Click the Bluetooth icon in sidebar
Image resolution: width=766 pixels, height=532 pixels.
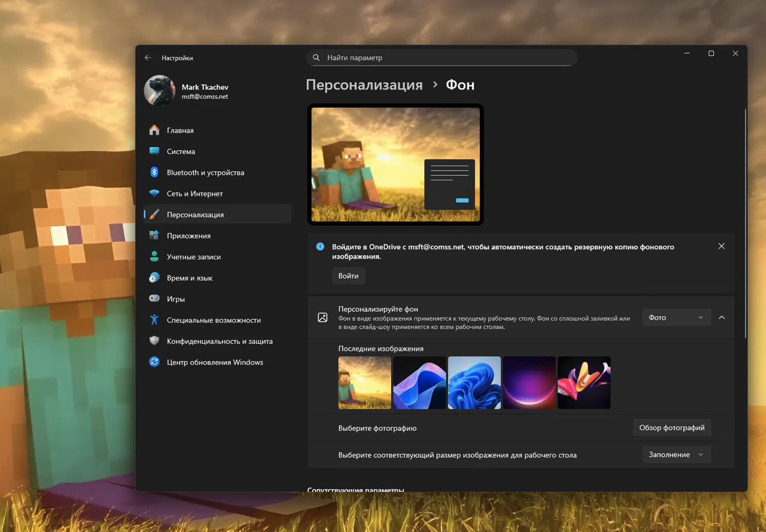(x=154, y=172)
